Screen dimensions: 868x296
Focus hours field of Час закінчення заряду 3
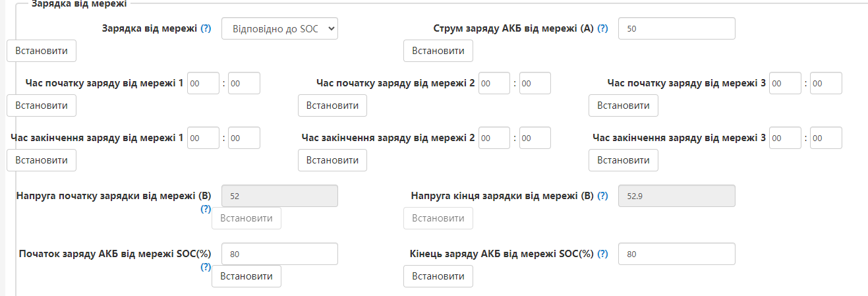point(786,138)
